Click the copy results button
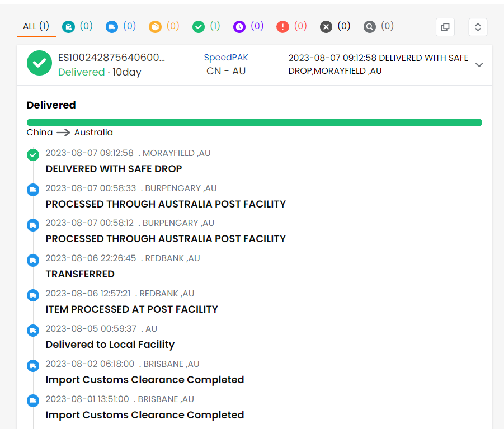The height and width of the screenshot is (429, 504). coord(445,27)
